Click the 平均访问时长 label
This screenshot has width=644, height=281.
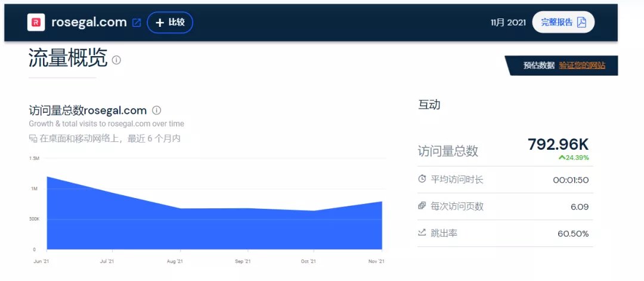[457, 180]
